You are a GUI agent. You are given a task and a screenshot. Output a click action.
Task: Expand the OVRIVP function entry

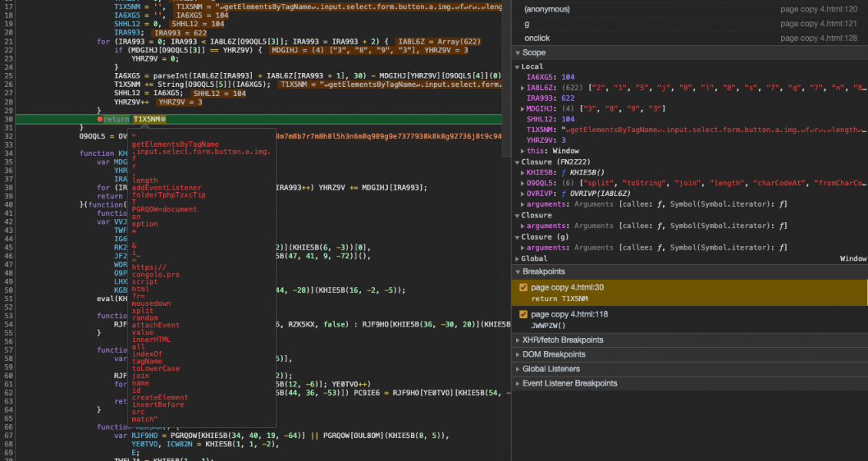tap(522, 194)
